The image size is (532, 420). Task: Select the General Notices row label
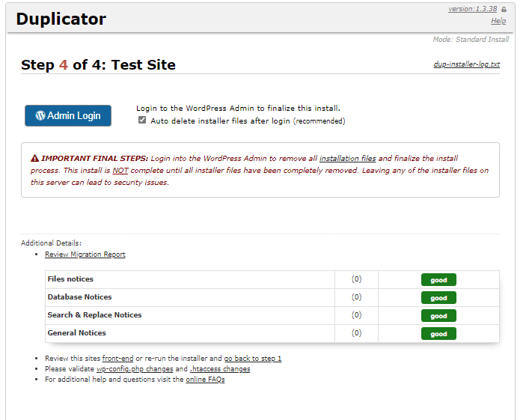76,333
